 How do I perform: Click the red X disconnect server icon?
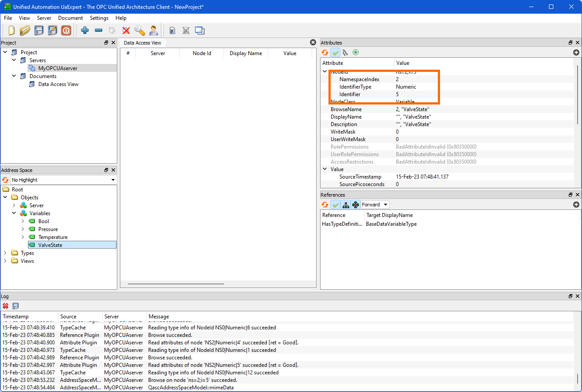[126, 30]
